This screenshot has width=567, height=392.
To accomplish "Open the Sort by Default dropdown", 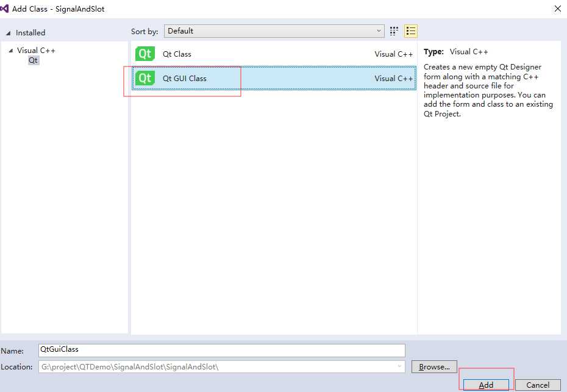I will (x=274, y=31).
